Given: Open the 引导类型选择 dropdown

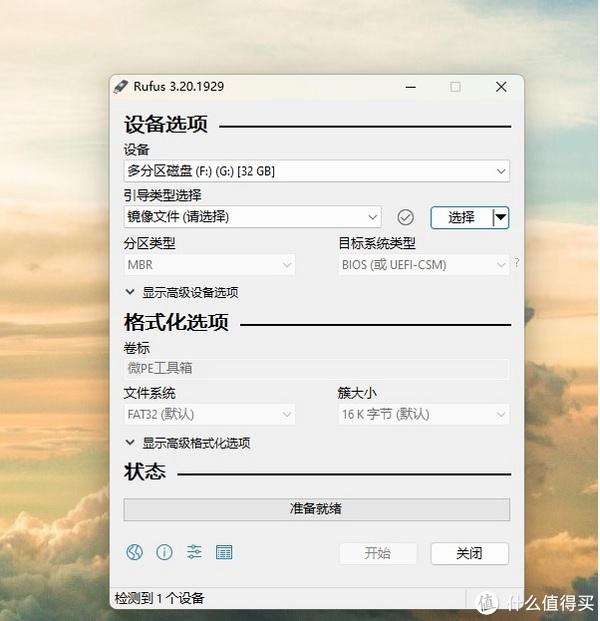Looking at the screenshot, I should coord(252,217).
